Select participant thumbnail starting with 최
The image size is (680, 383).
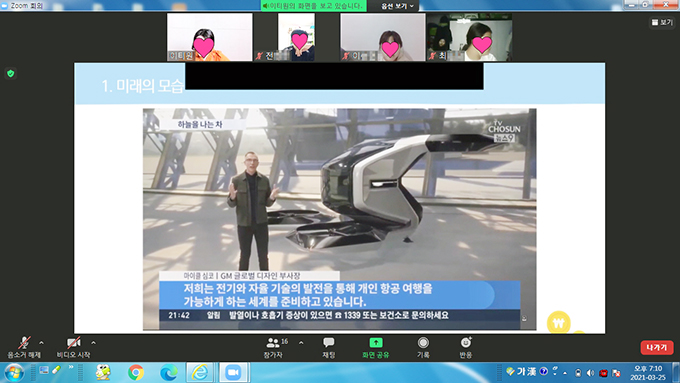tap(469, 37)
